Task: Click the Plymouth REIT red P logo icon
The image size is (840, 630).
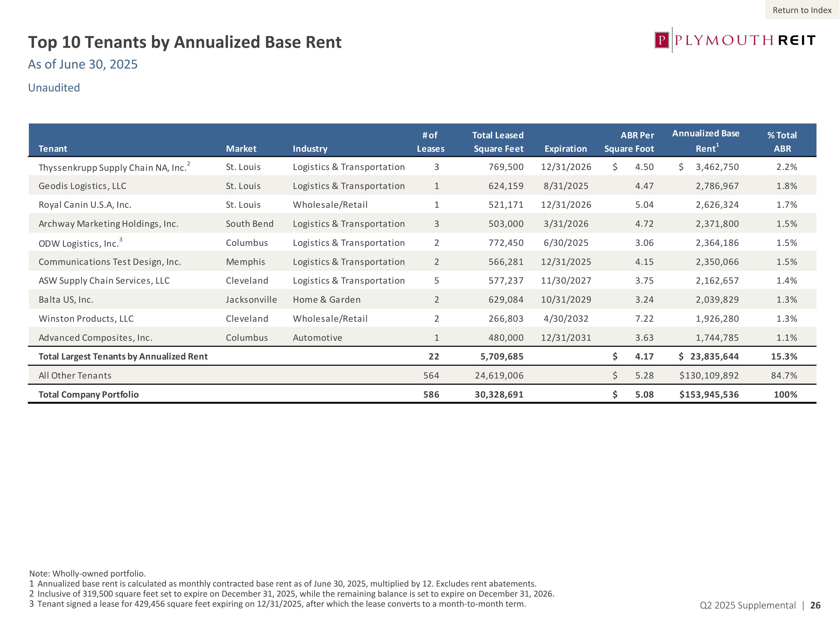Action: (x=662, y=40)
